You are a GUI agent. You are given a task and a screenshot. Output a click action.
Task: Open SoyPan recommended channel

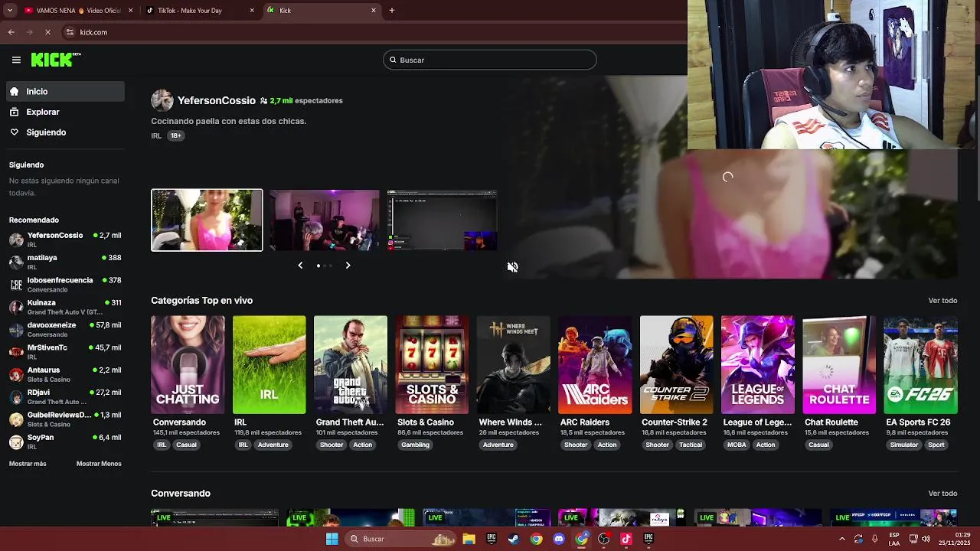point(65,442)
